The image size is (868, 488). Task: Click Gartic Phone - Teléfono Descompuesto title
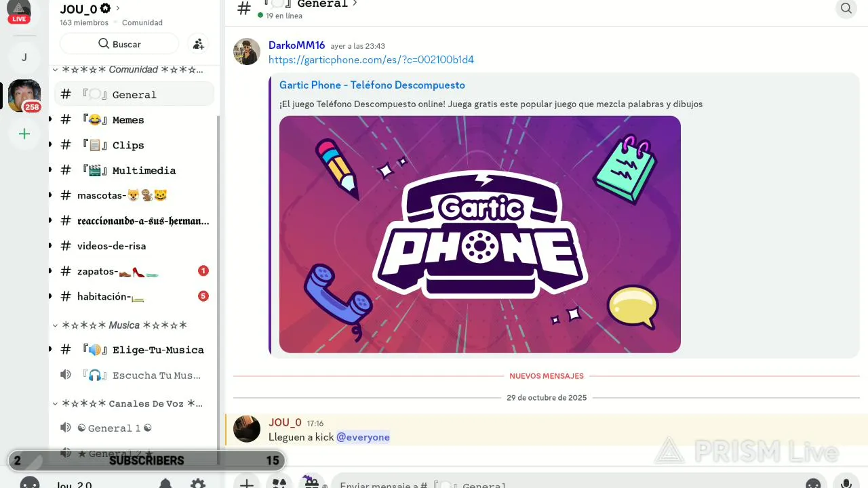(x=372, y=85)
